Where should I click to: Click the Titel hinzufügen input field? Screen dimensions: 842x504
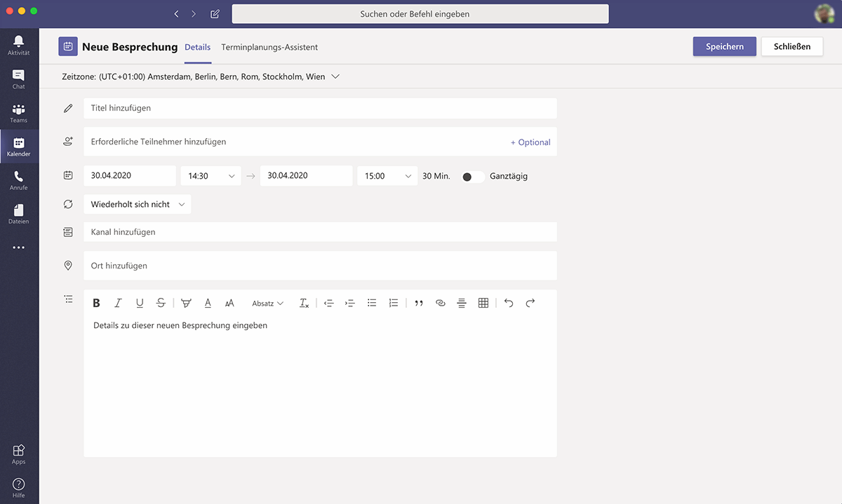[x=320, y=108]
